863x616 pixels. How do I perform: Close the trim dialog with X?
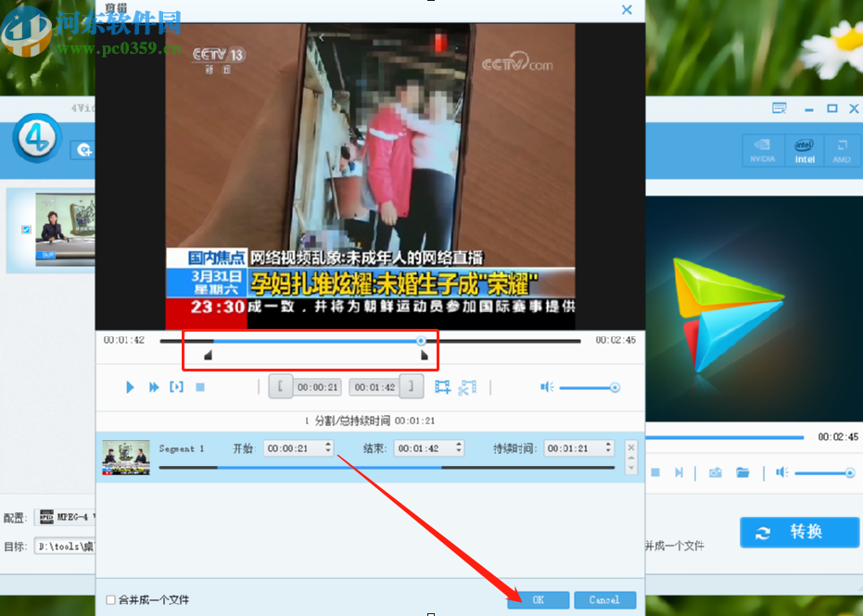[x=627, y=9]
